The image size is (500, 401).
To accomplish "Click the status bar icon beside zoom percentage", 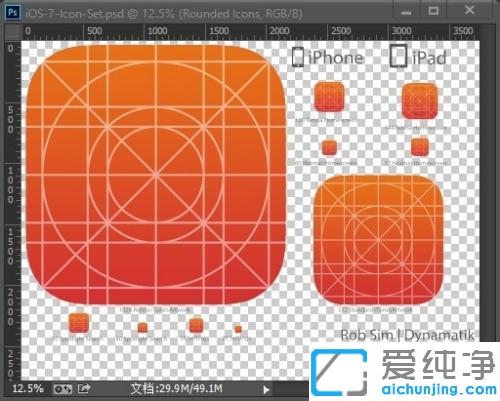I will point(63,389).
